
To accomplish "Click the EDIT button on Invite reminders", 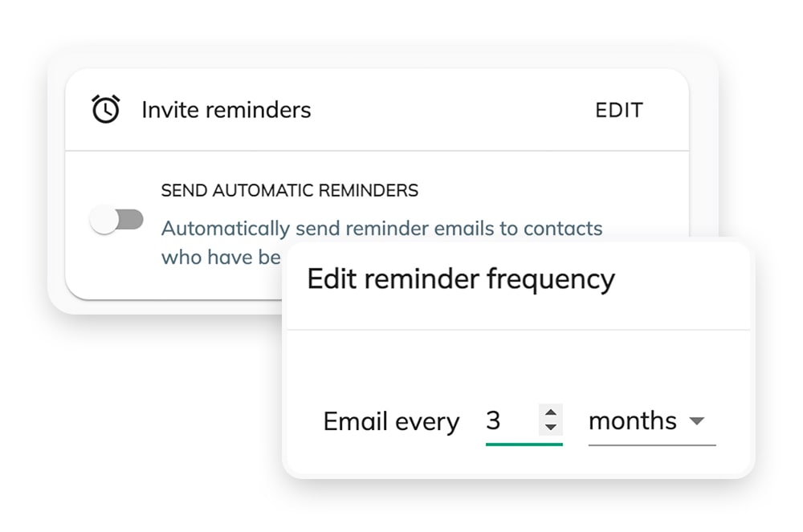I will [x=619, y=109].
